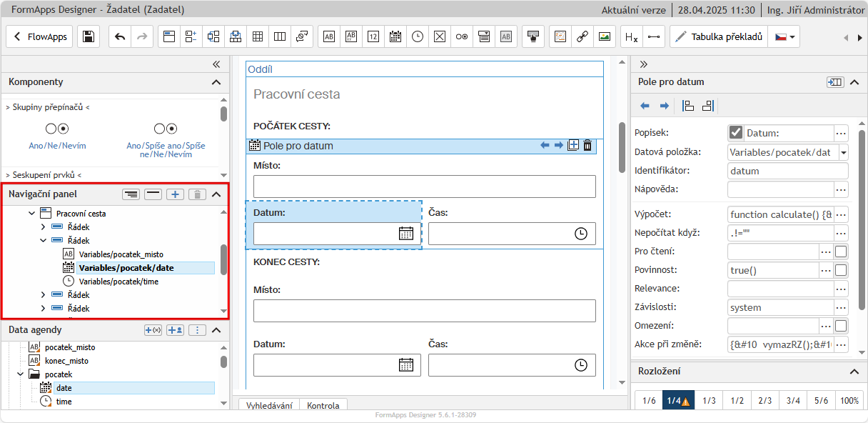868x423 pixels.
Task: Delete the selected Pole pro datum element
Action: coord(587,146)
